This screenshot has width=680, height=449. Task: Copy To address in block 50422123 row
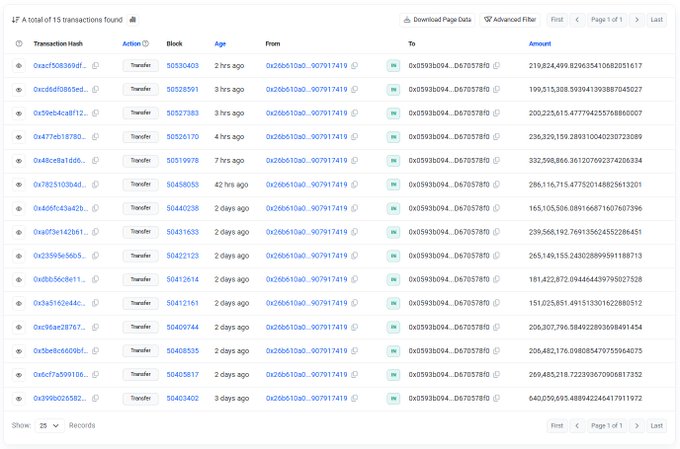[497, 256]
